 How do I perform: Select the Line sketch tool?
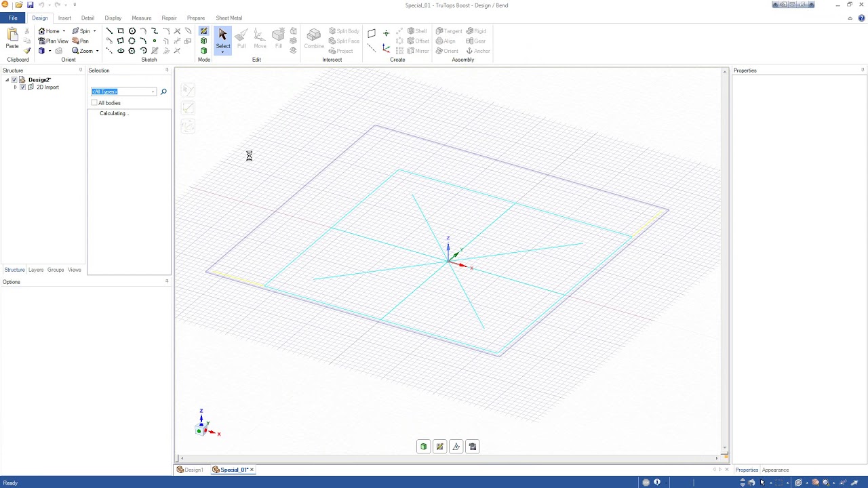point(109,31)
